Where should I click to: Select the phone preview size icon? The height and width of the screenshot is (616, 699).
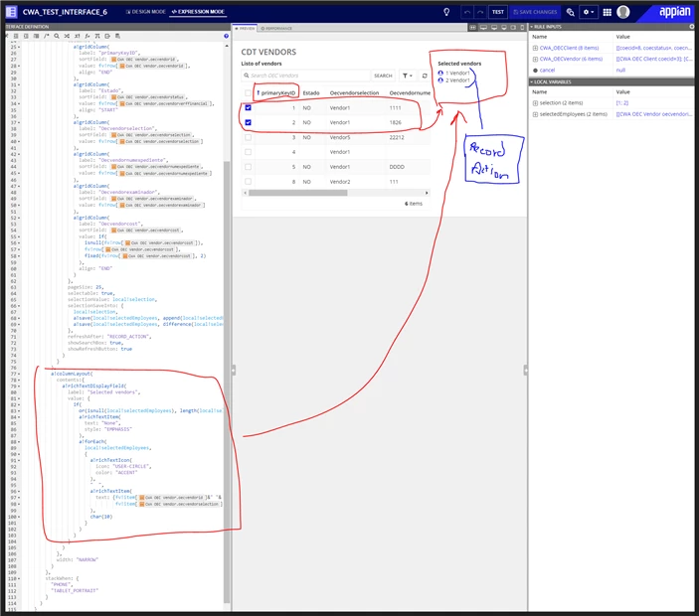tap(522, 28)
